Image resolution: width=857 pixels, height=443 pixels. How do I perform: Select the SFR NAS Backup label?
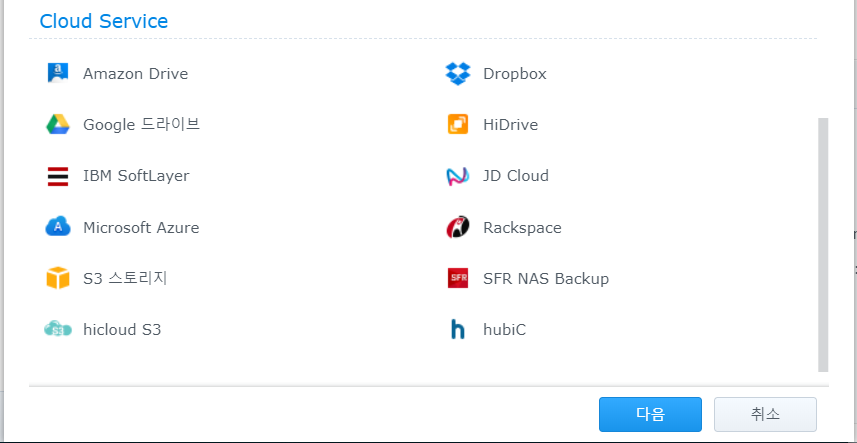point(546,279)
